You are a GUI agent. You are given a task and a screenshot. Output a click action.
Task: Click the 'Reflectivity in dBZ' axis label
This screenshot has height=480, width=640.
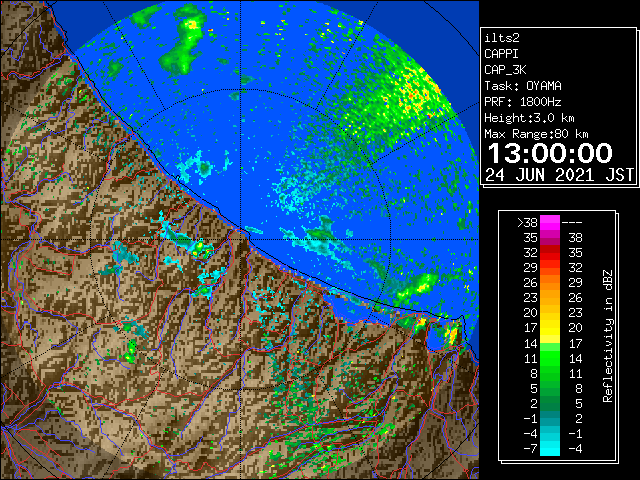tap(608, 336)
